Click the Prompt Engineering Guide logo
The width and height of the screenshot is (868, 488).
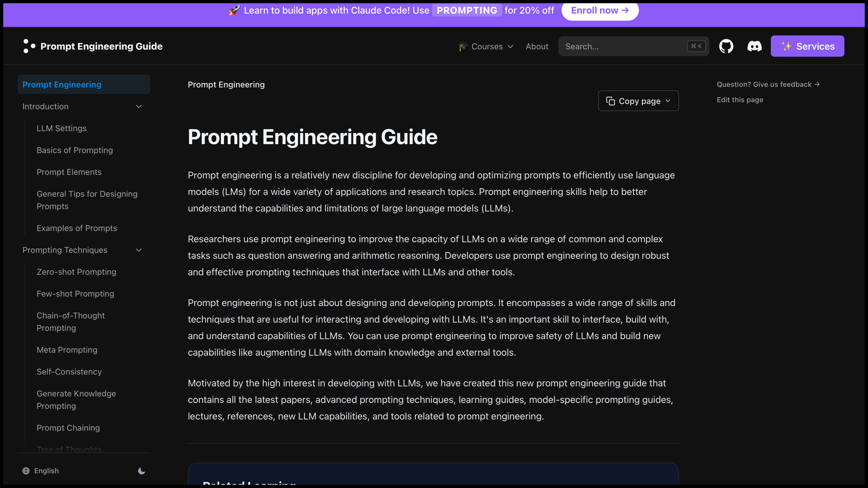29,46
